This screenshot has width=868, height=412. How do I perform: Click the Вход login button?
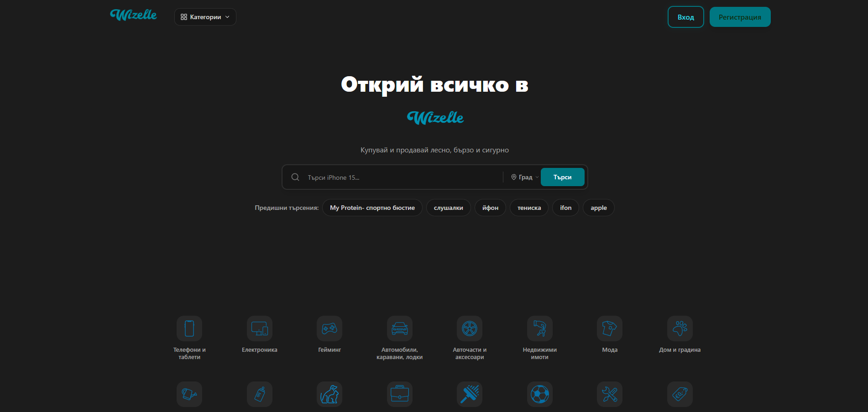[686, 17]
